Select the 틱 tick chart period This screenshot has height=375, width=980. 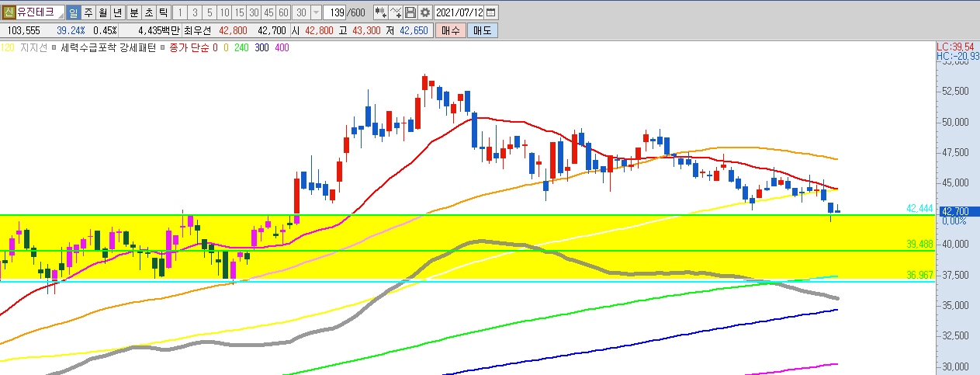pyautogui.click(x=163, y=12)
